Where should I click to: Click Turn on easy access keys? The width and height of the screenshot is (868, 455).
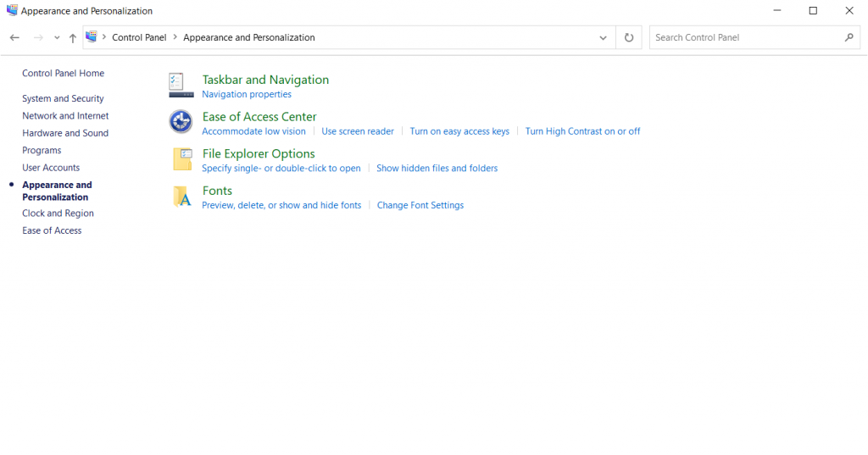tap(459, 131)
